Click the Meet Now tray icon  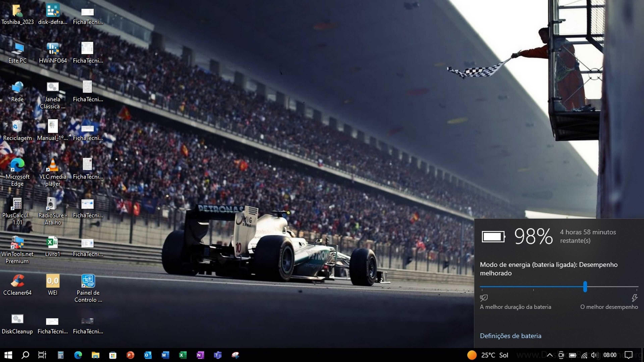tap(561, 355)
